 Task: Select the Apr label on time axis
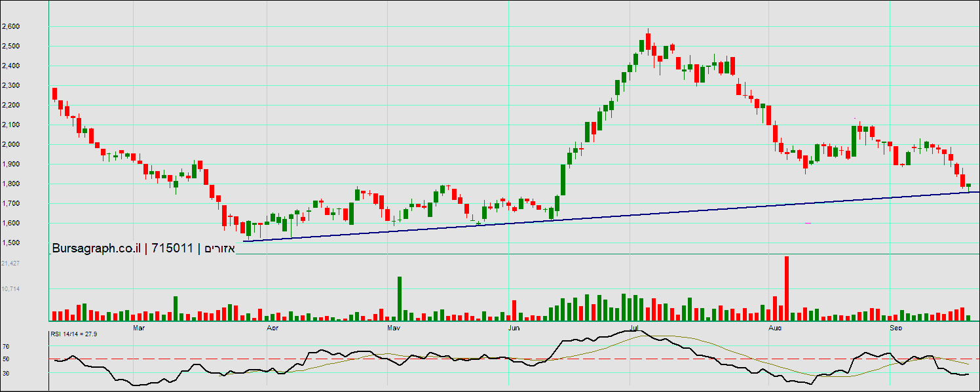[273, 326]
